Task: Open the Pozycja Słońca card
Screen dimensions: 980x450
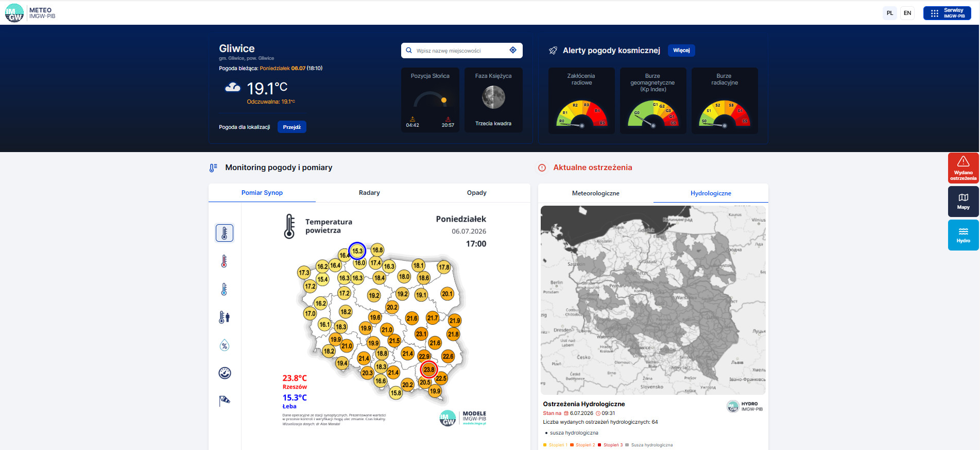Action: [x=430, y=100]
